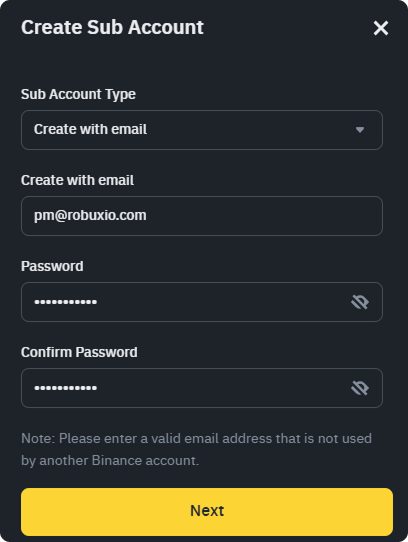Click the 'Create Sub Account' dialog title

pyautogui.click(x=112, y=27)
